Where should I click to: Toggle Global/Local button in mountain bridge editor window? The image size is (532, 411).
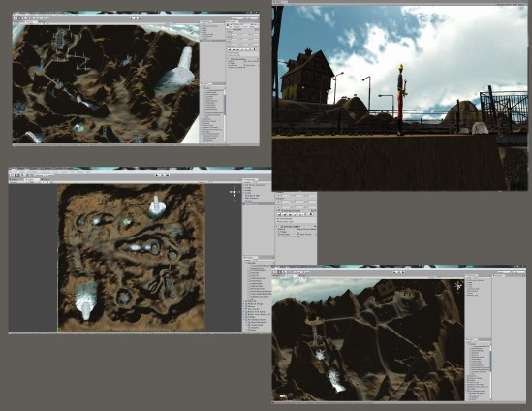(x=307, y=272)
